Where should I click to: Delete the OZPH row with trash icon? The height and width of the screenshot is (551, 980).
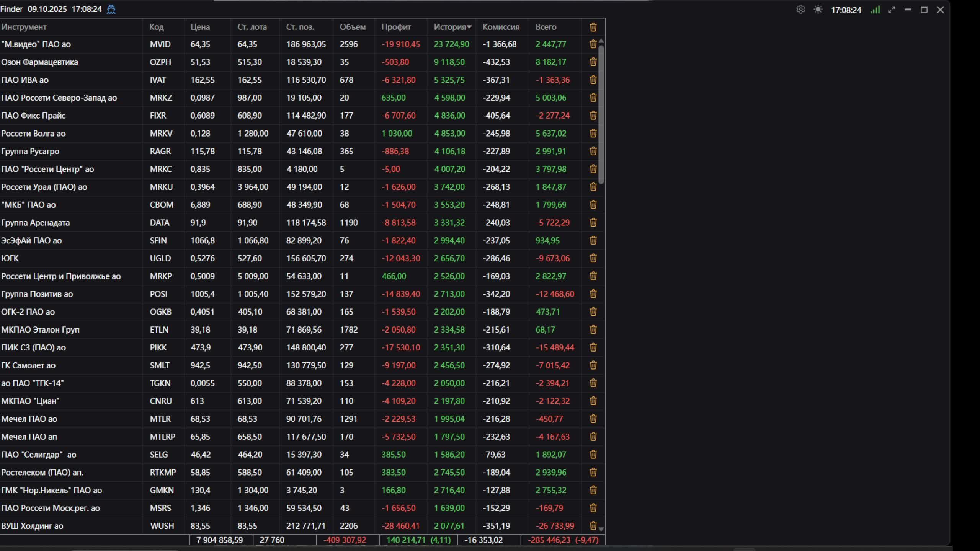tap(593, 62)
